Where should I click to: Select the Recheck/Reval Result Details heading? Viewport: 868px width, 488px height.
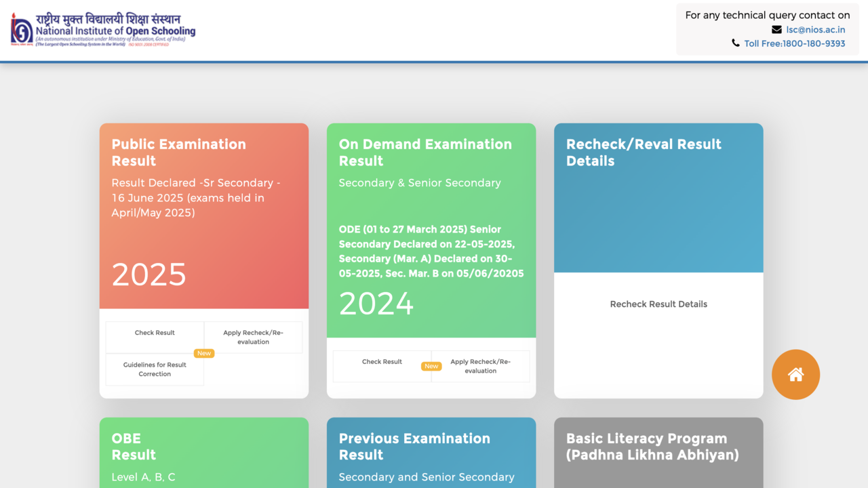pos(644,152)
